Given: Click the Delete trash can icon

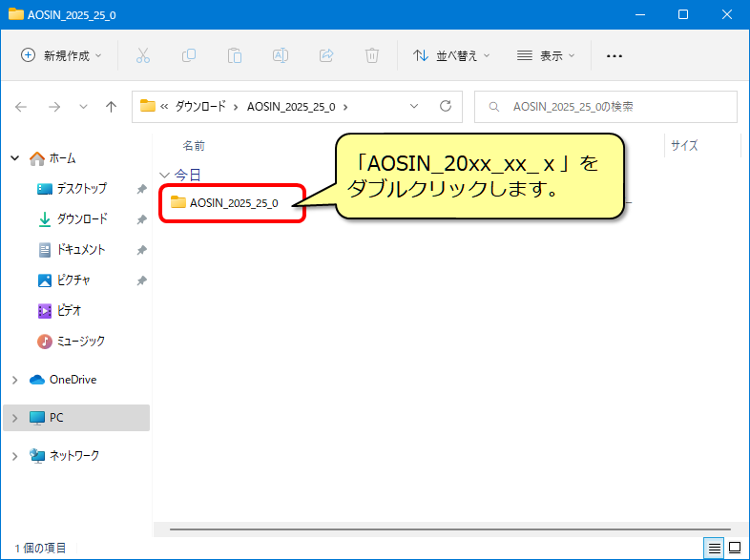Looking at the screenshot, I should [x=372, y=55].
